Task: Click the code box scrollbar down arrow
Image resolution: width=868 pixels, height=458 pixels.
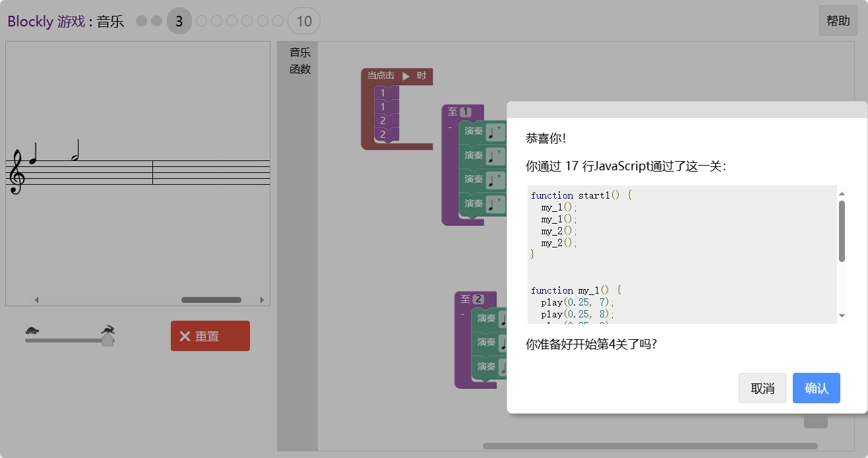Action: 842,316
